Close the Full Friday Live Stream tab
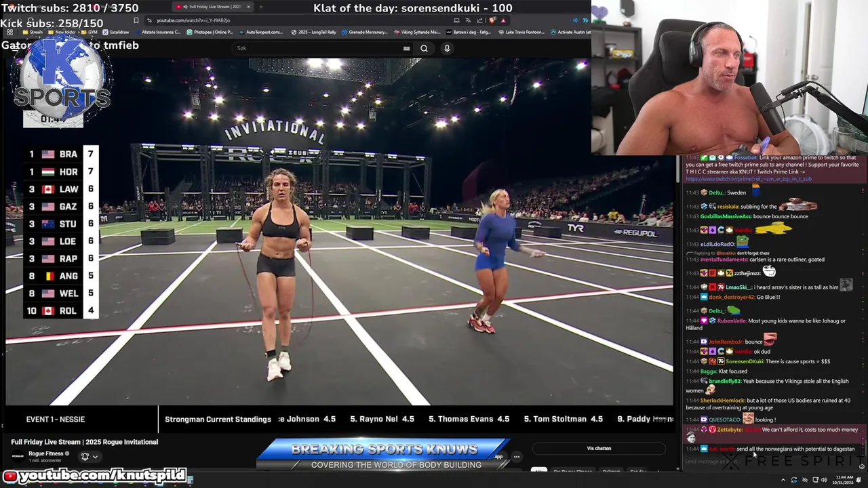 248,7
